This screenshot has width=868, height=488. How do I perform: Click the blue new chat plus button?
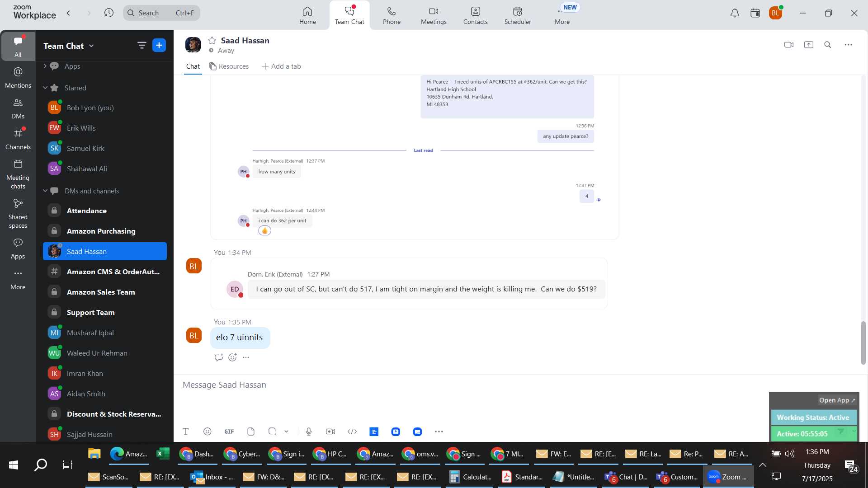[159, 45]
